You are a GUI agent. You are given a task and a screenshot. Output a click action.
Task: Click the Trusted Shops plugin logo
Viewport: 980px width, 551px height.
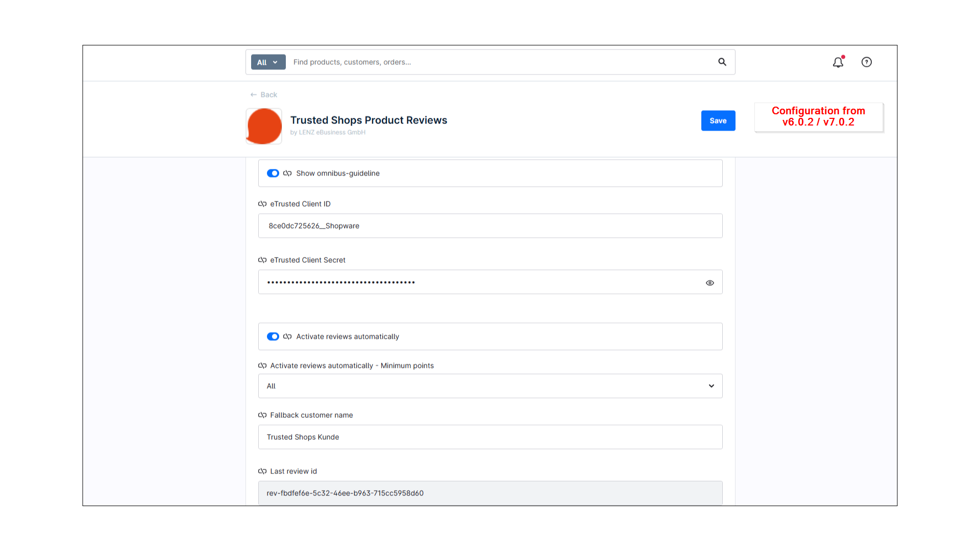click(x=264, y=126)
